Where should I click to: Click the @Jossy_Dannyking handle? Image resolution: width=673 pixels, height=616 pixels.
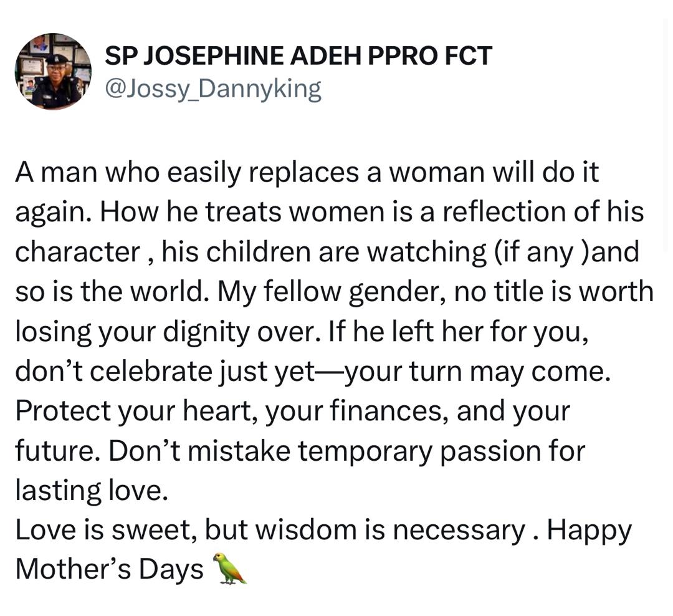pos(213,89)
